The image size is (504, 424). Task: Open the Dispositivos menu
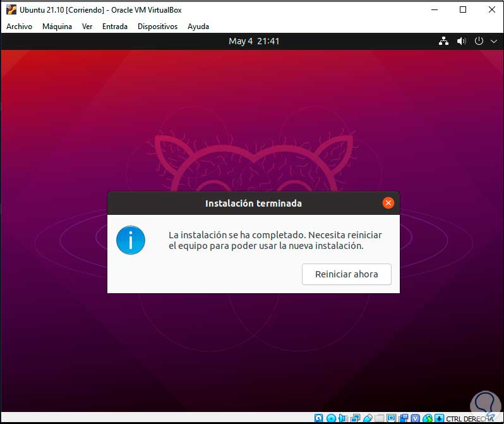[157, 27]
